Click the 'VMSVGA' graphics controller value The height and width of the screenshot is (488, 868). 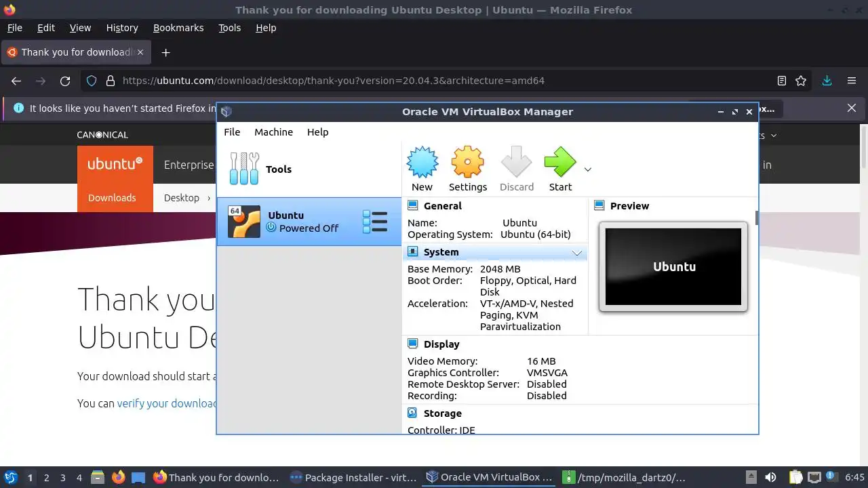pyautogui.click(x=547, y=373)
